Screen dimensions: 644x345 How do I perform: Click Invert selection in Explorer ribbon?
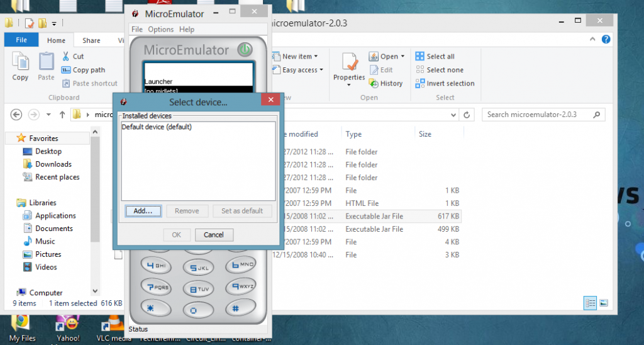[x=445, y=84]
